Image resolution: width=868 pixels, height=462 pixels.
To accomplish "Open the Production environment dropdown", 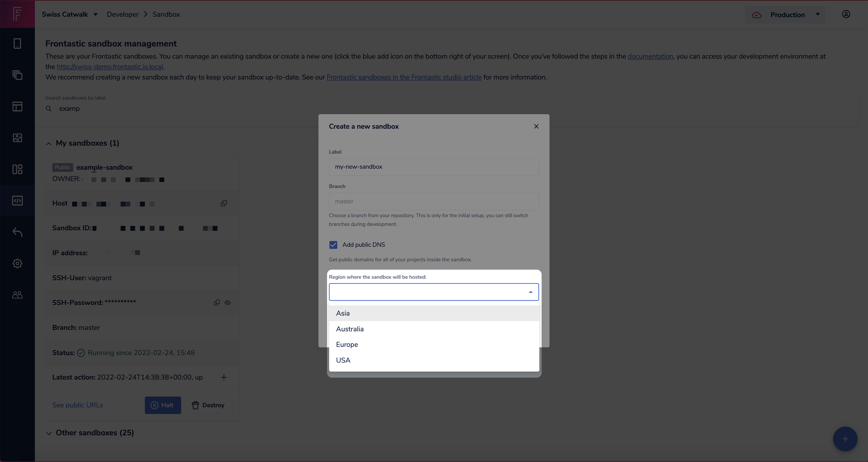I will click(787, 15).
